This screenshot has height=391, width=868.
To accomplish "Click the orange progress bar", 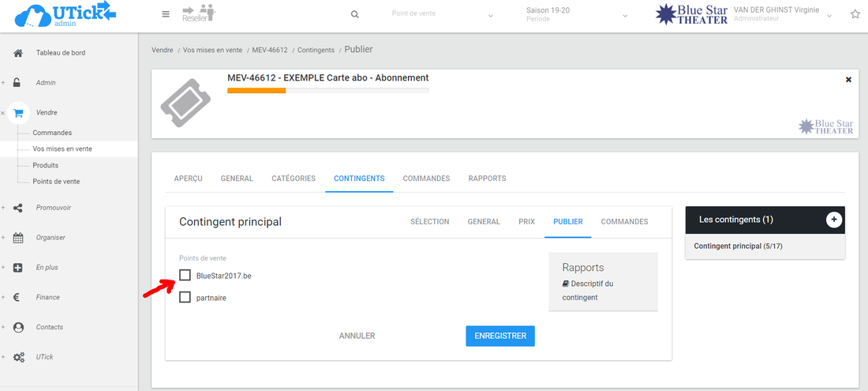I will [256, 91].
